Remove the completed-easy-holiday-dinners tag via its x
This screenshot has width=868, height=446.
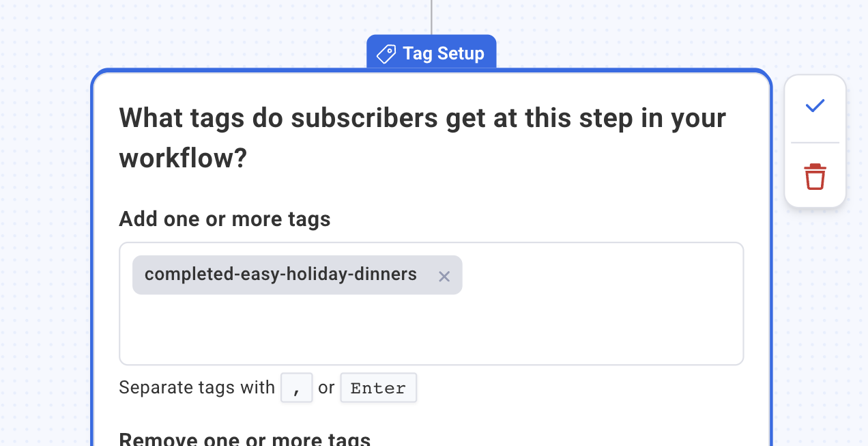point(444,276)
